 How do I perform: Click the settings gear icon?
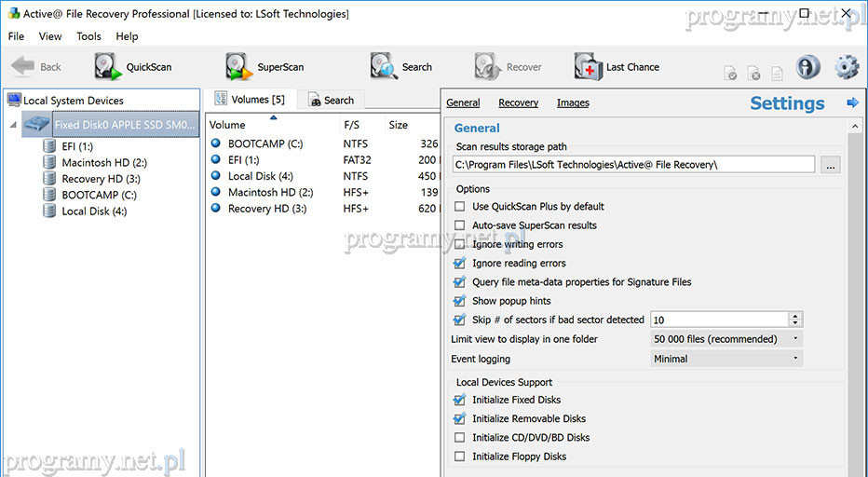(x=846, y=67)
